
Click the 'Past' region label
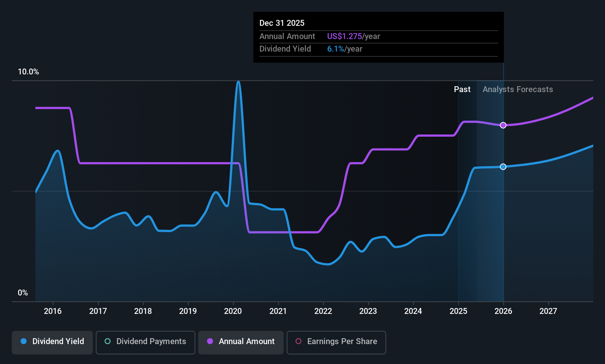click(x=462, y=90)
